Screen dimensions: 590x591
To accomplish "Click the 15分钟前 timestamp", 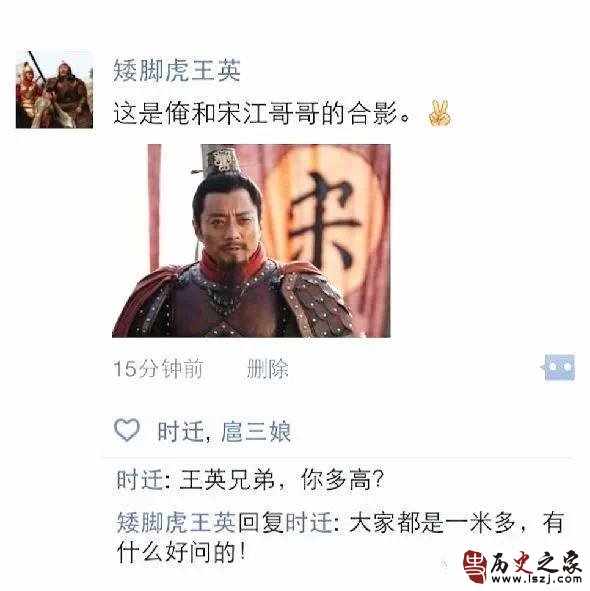I will (158, 369).
